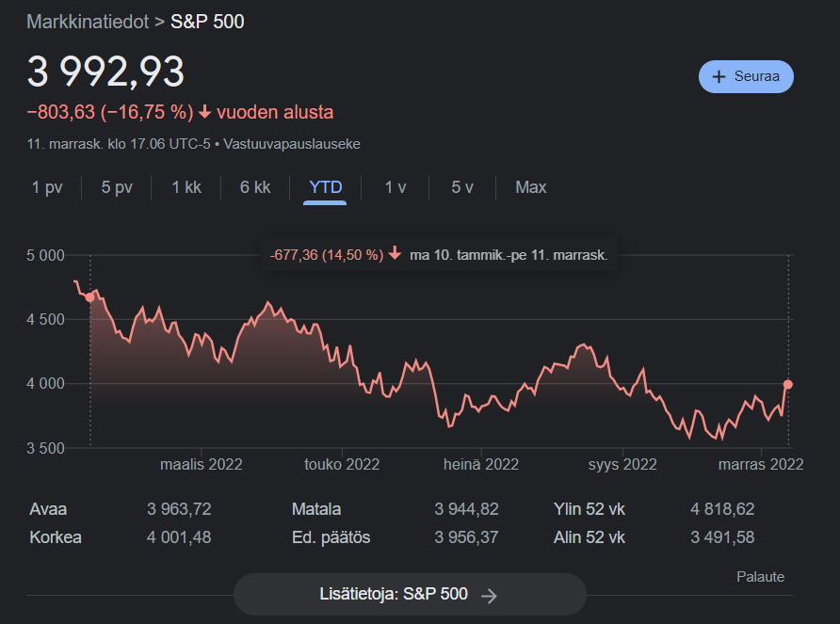Choose the 1 v time range tab
This screenshot has width=840, height=624.
[396, 187]
